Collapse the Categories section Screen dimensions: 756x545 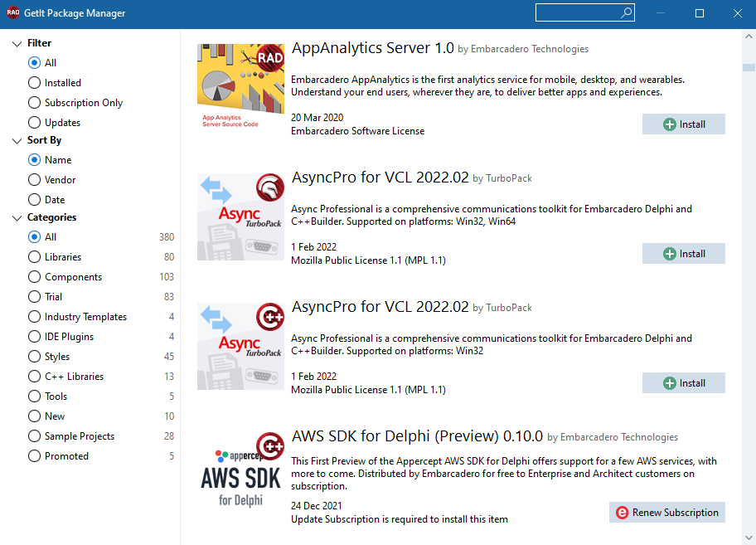click(x=17, y=218)
